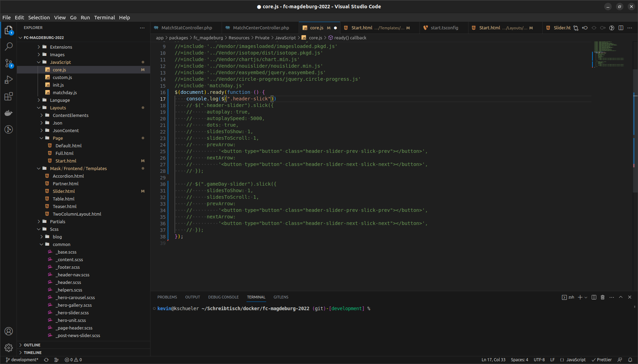Expand the OUTLINE section
638x364 pixels.
(32, 345)
